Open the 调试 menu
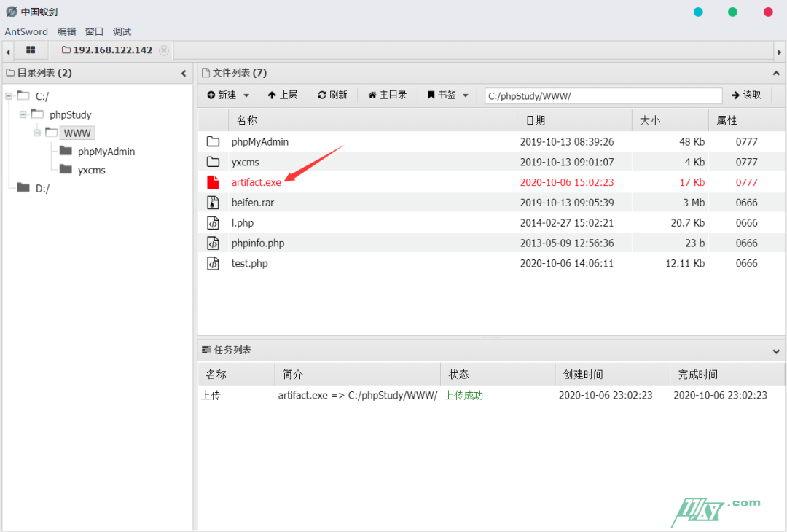This screenshot has width=787, height=532. click(121, 31)
